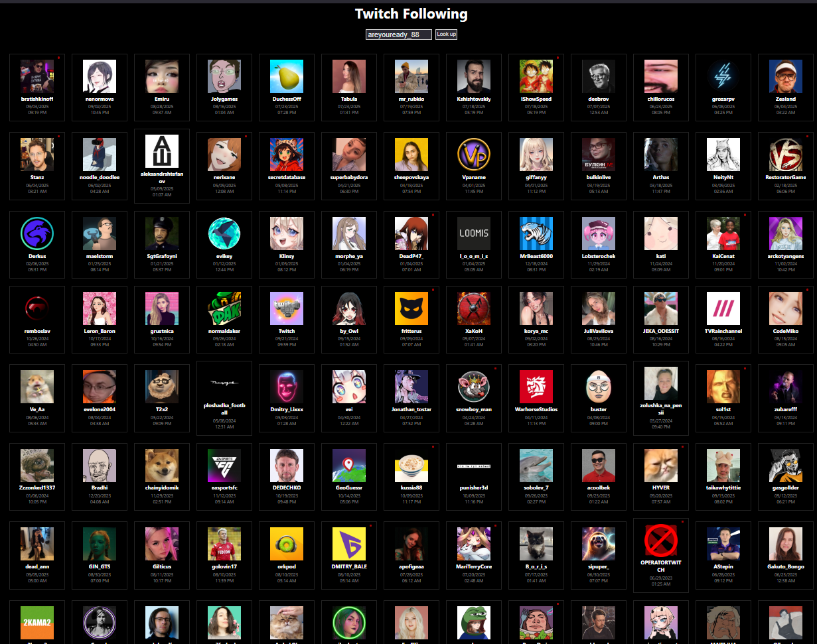The image size is (817, 644).
Task: Open the Zealand channel link
Action: (786, 99)
